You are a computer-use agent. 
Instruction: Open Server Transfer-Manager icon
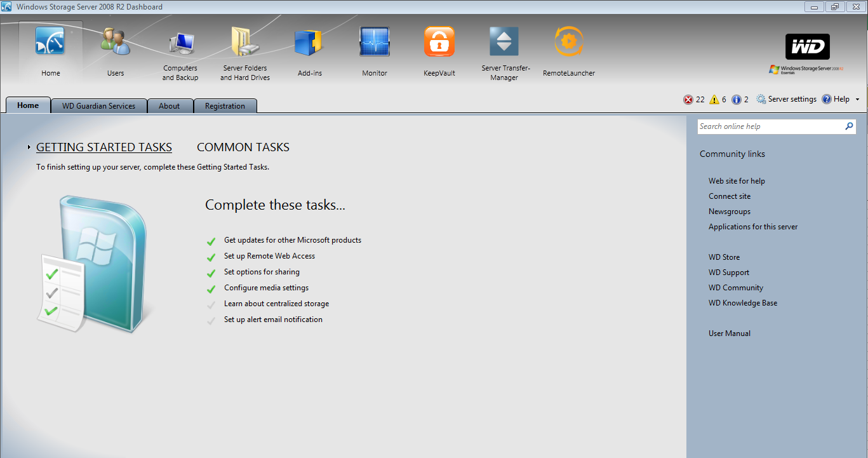(504, 42)
